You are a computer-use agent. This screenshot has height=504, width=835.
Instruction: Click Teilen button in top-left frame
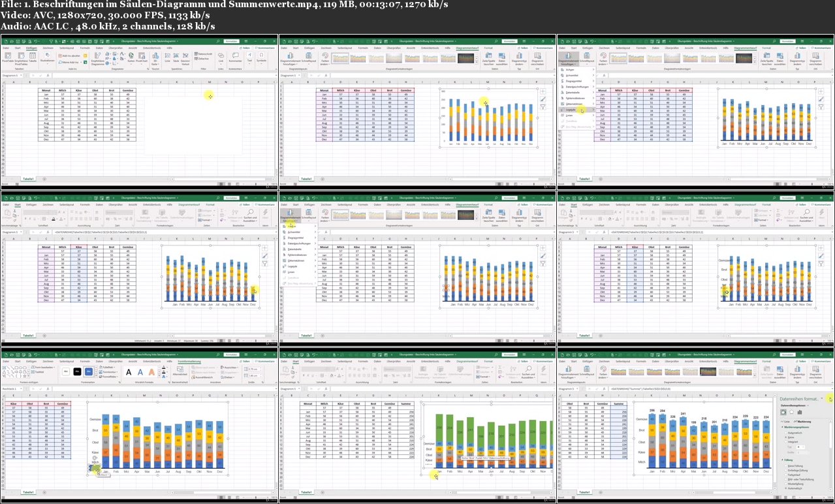coord(245,48)
